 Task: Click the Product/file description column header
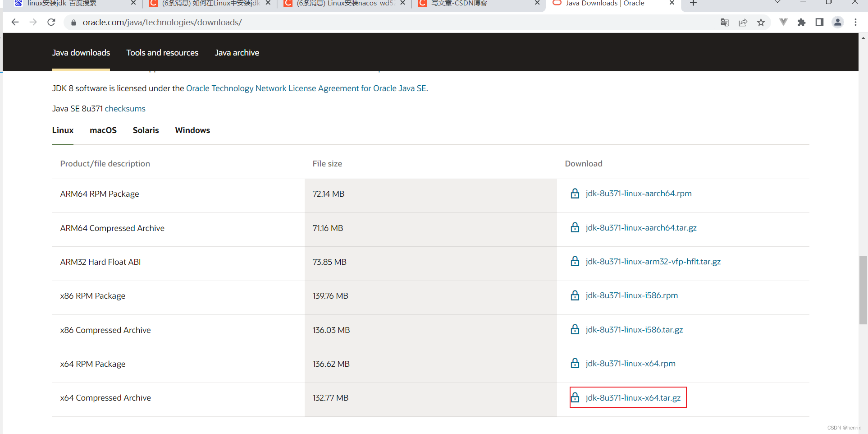[105, 164]
